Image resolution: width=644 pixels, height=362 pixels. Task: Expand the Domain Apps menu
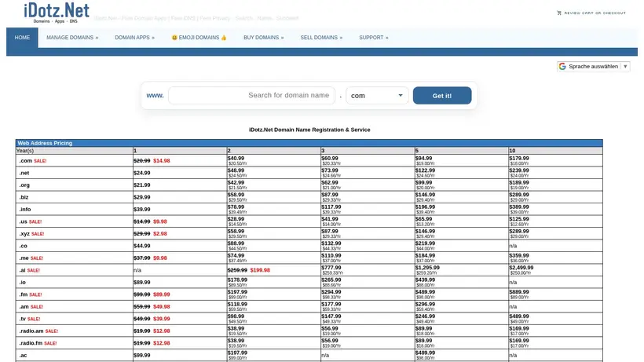click(x=135, y=38)
